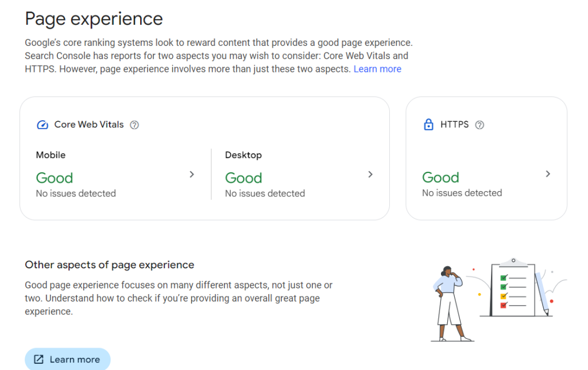Viewport: 588px width, 370px height.
Task: Click the Good status in the HTTPS card
Action: [x=440, y=178]
